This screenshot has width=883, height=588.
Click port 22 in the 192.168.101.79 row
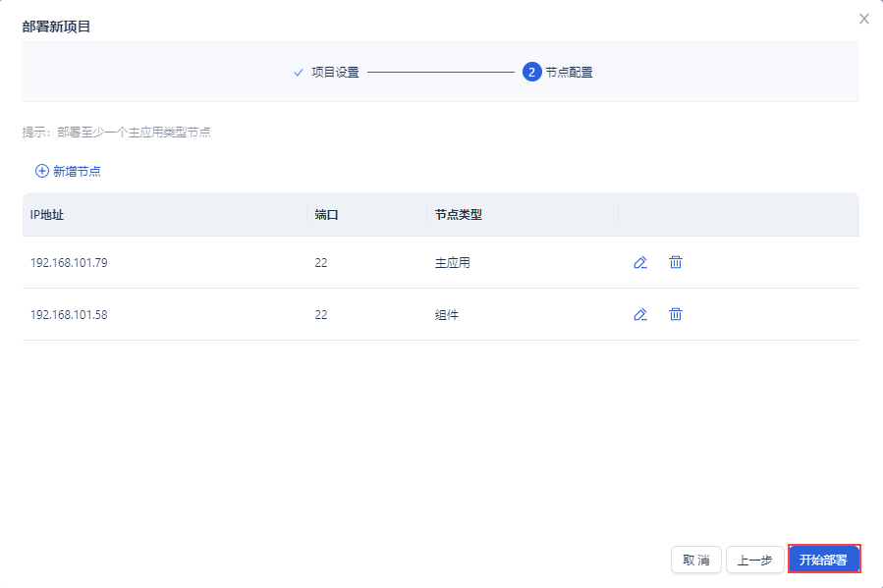click(x=321, y=263)
